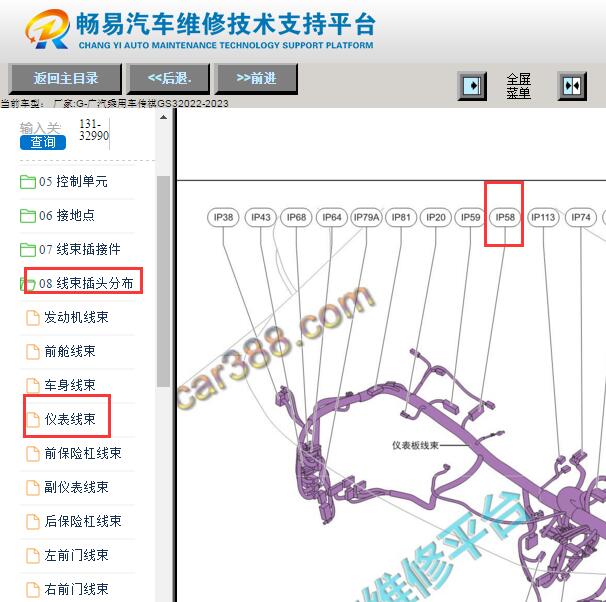This screenshot has width=606, height=602.
Task: Open the 发动机线束 document
Action: pos(76,317)
